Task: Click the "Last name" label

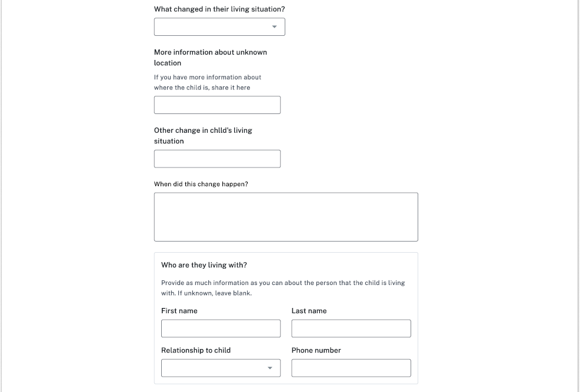Action: click(309, 311)
